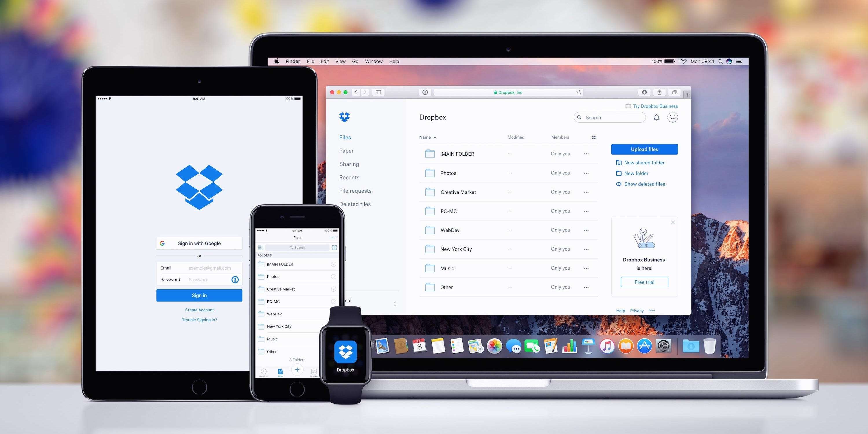Click the Dropbox upload files button
Image resolution: width=868 pixels, height=434 pixels.
tap(644, 149)
